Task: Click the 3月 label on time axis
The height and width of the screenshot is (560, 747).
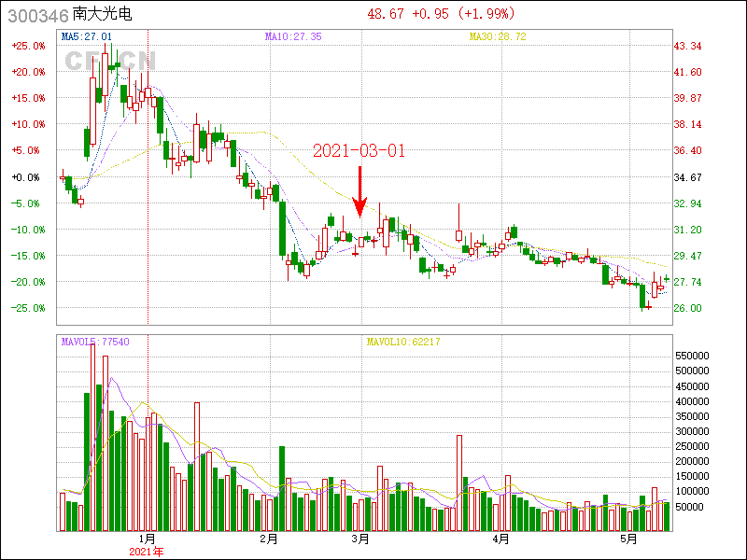Action: pos(360,539)
